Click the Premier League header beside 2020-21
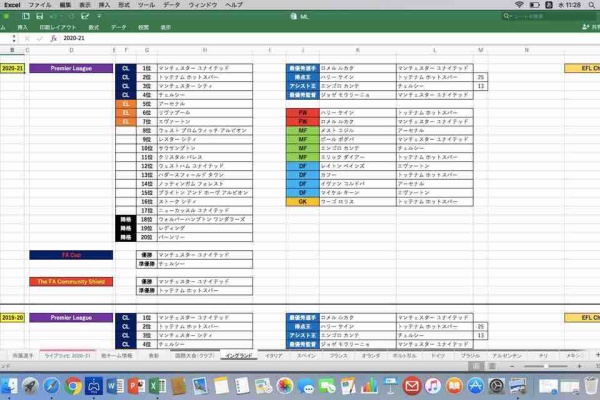Viewport: 600px width, 400px height. (71, 68)
